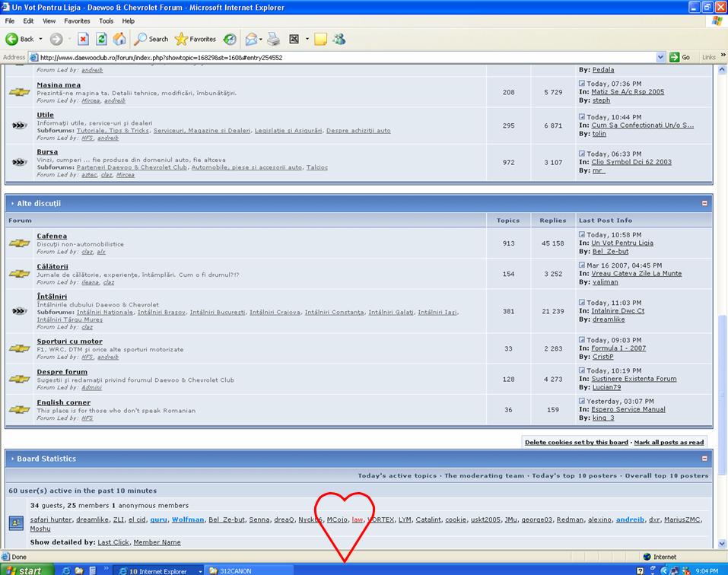Open the Search pane
Screen dimensions: 728x575
(x=151, y=39)
